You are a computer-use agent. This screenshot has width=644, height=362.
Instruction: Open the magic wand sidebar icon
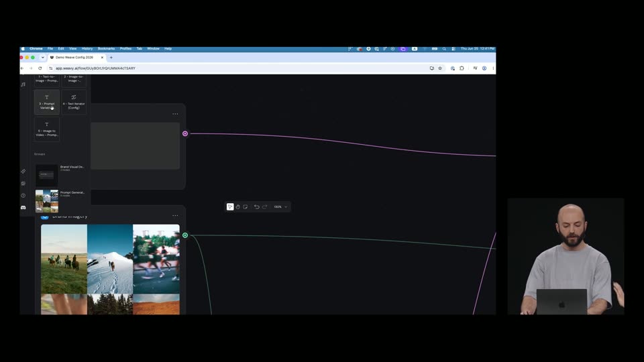coord(23,171)
